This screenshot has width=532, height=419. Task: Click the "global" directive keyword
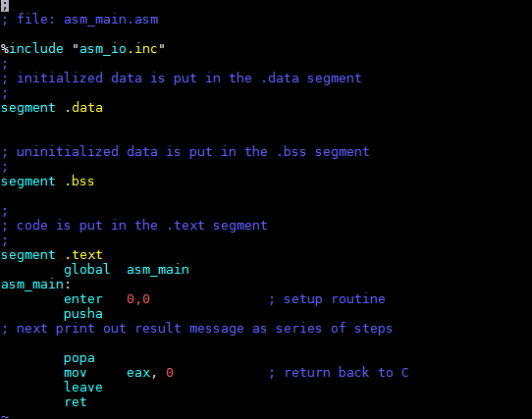coord(86,270)
